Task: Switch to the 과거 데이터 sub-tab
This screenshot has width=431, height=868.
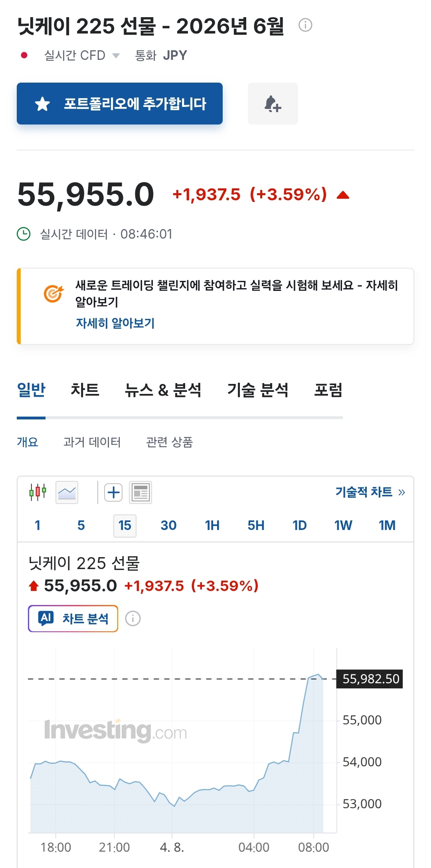Action: [92, 442]
